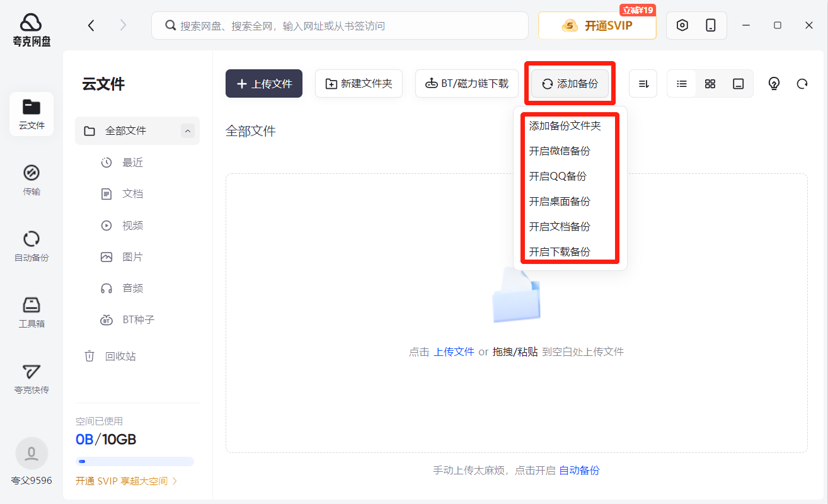Choose 开启文档备份 from the menu
Image resolution: width=828 pixels, height=504 pixels.
(x=560, y=227)
